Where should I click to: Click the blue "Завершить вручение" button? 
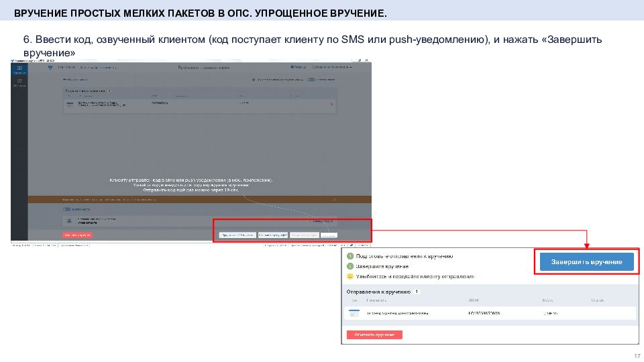point(586,262)
